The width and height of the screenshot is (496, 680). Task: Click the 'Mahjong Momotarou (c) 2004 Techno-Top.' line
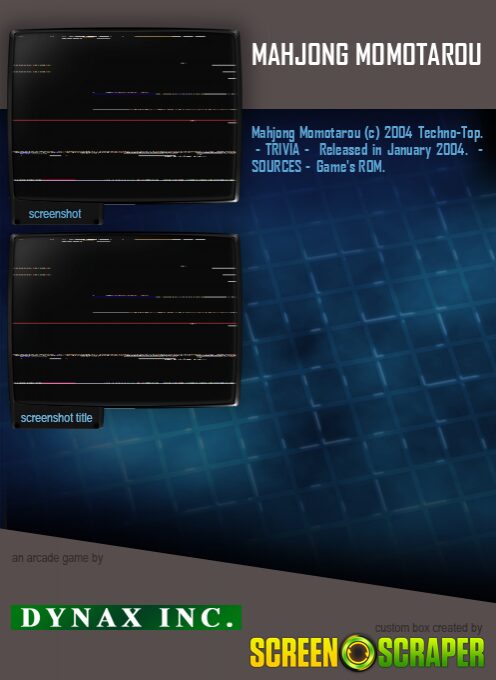pyautogui.click(x=367, y=133)
